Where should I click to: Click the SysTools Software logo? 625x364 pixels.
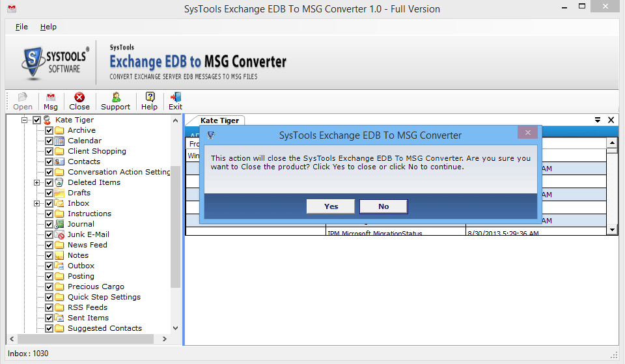(55, 63)
